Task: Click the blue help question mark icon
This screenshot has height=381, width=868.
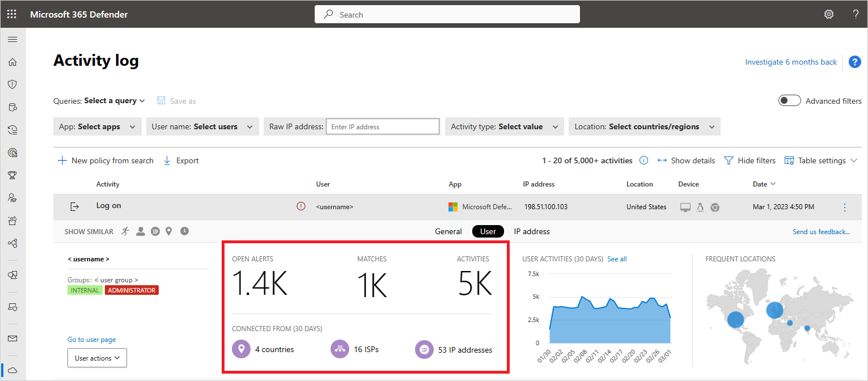Action: (x=855, y=62)
